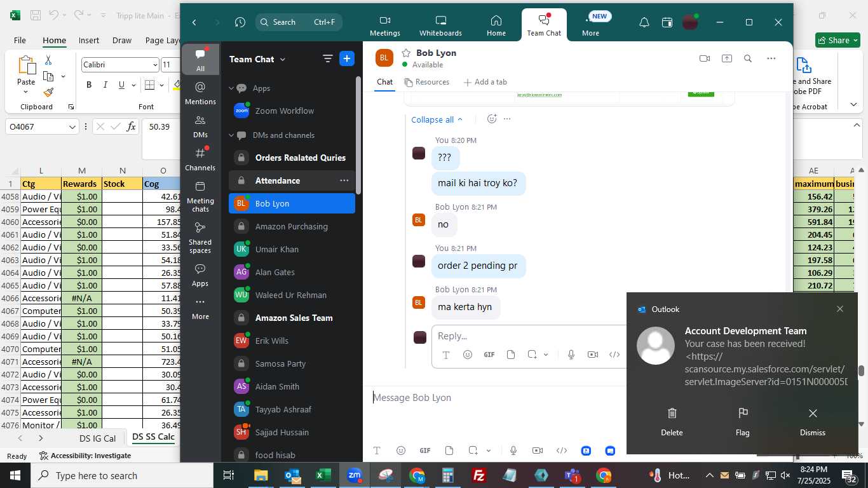
Task: Open Zoom calendar icon in title bar
Action: coord(667,22)
